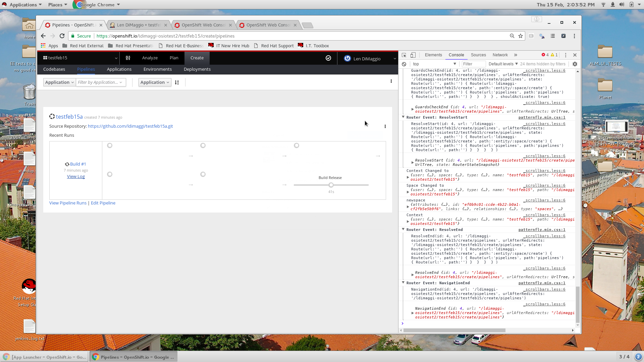644x362 pixels.
Task: Open the Application filter type dropdown
Action: coord(59,82)
